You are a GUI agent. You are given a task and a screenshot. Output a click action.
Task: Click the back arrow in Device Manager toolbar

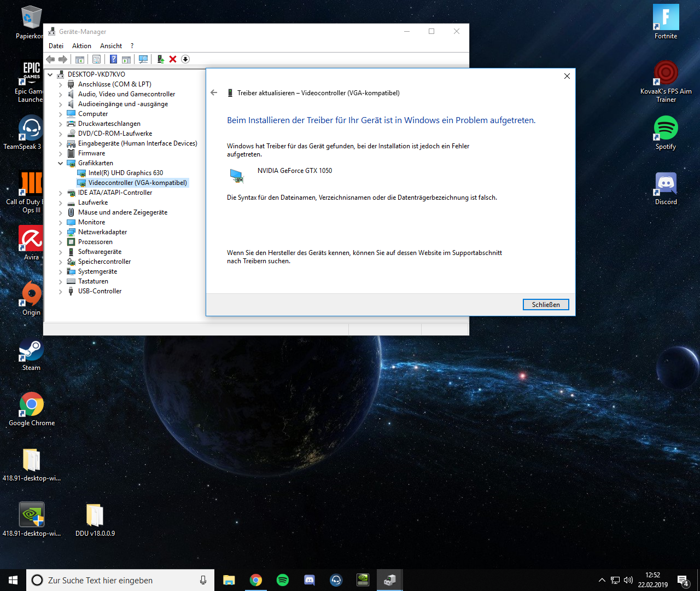click(50, 59)
